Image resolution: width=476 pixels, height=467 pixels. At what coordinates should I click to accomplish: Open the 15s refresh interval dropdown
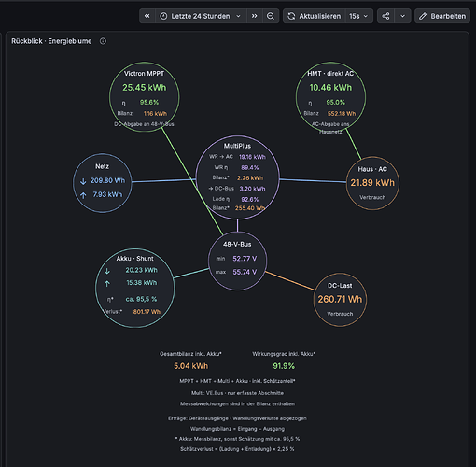click(x=359, y=16)
